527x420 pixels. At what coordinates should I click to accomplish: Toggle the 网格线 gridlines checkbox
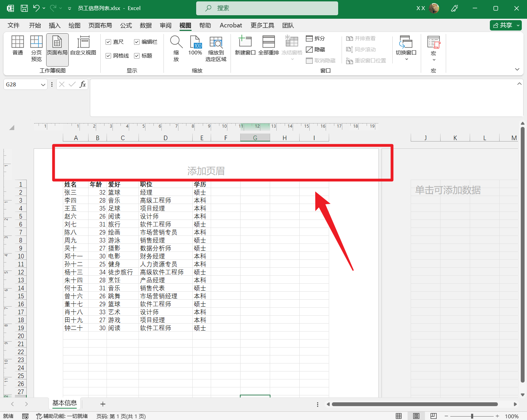tap(108, 55)
